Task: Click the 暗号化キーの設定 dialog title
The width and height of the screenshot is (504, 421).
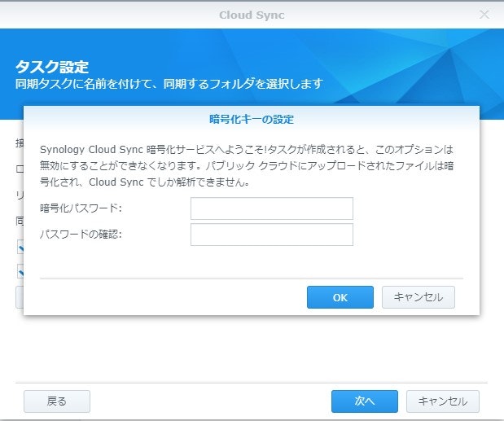Action: tap(252, 119)
